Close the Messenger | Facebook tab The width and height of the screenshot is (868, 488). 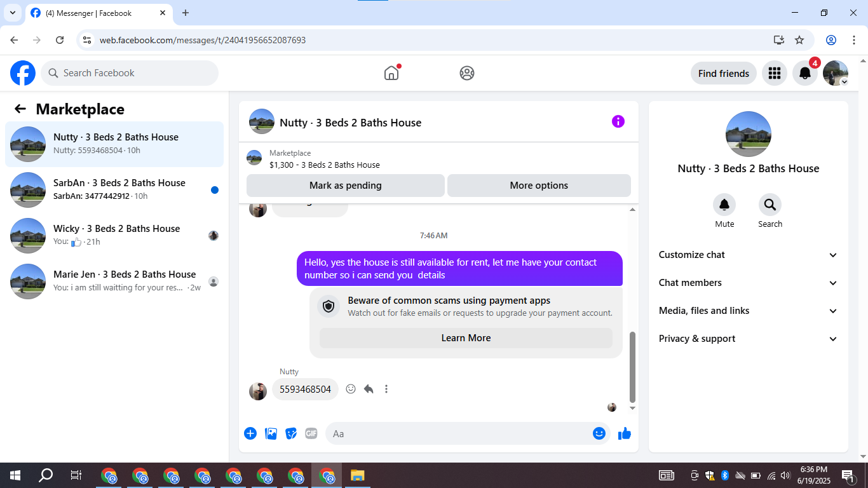pos(163,13)
